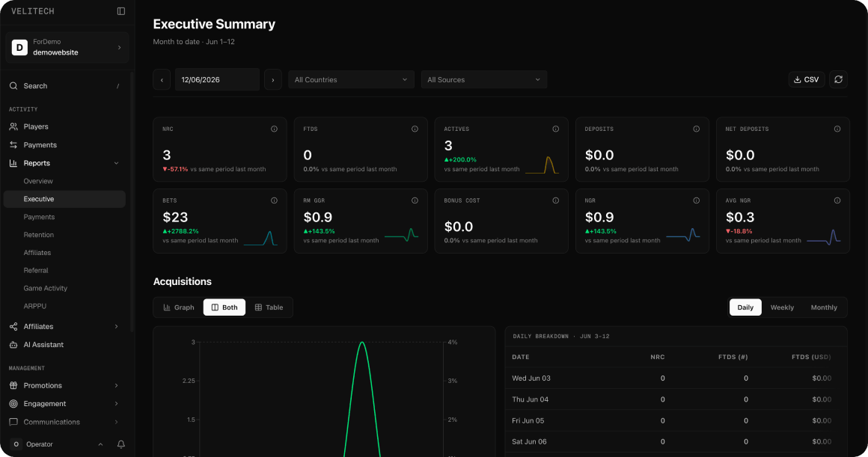The height and width of the screenshot is (457, 868).
Task: Click the date field 12/06/2026
Action: coord(217,80)
